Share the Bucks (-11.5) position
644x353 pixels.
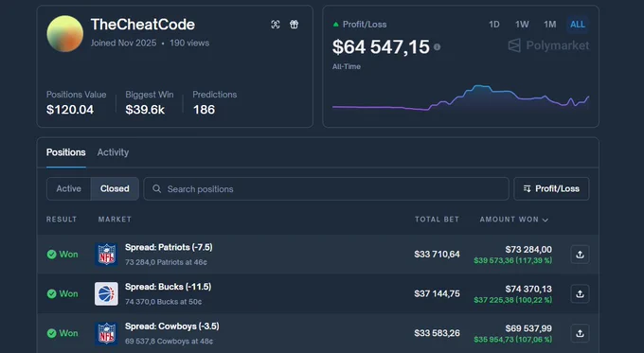click(x=580, y=294)
